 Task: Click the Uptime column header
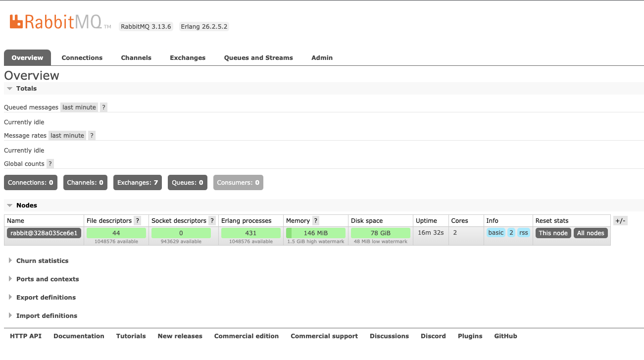426,221
